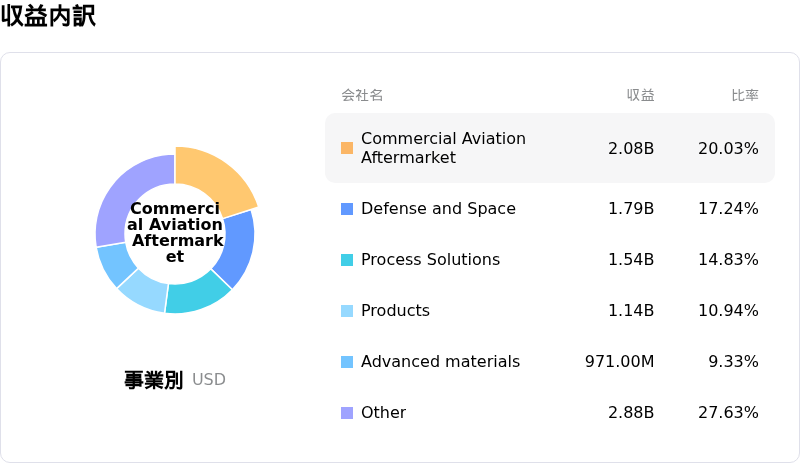Click the 2.88B revenue value for Other
The width and height of the screenshot is (800, 463).
coord(631,413)
